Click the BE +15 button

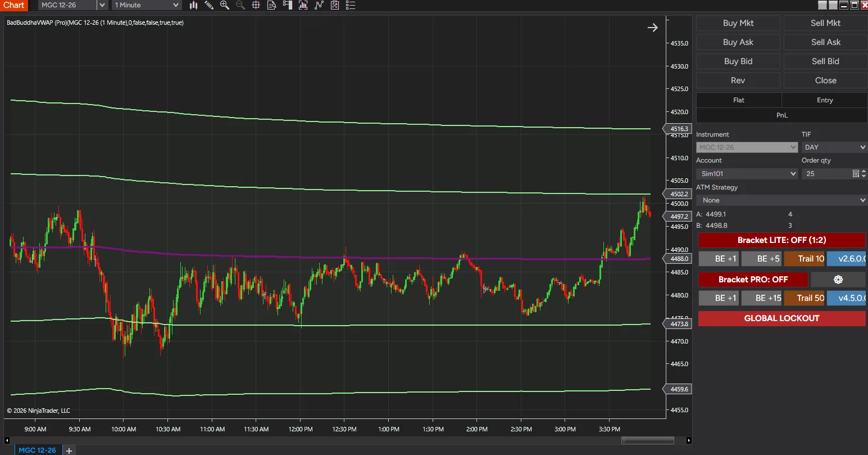(761, 298)
